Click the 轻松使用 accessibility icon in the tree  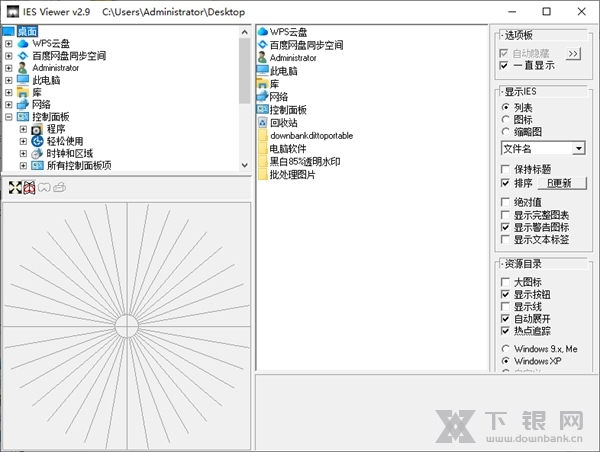[x=37, y=141]
